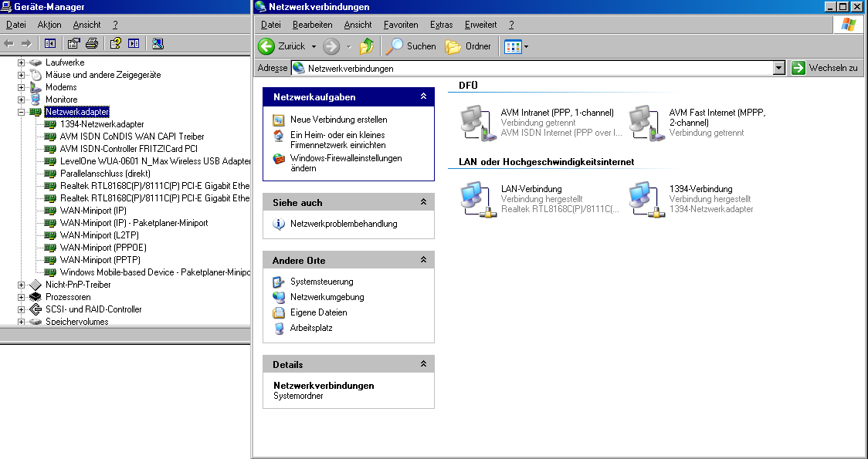Viewport: 868px width, 459px height.
Task: Click the Neue Verbindung erstellen icon
Action: (x=279, y=120)
